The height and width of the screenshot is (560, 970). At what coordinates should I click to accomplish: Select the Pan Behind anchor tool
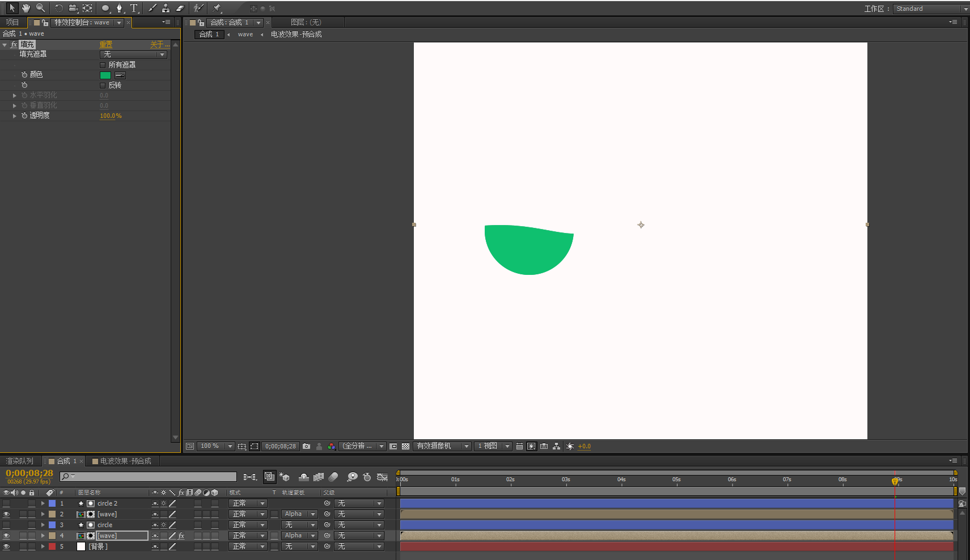(x=87, y=8)
